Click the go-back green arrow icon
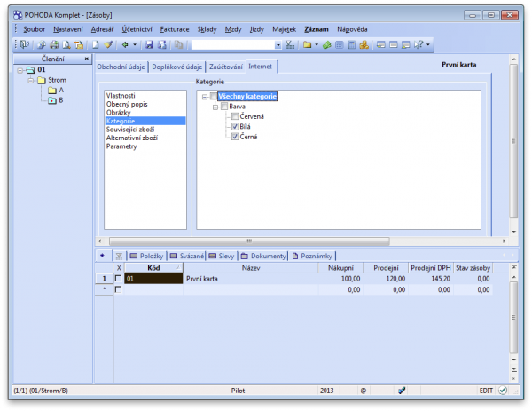This screenshot has width=532, height=411. click(125, 44)
